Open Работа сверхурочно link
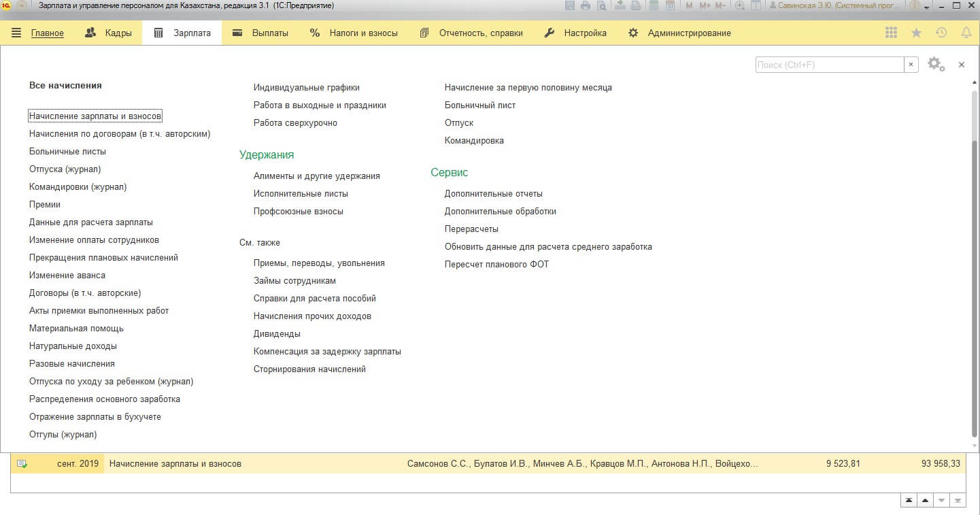 (295, 123)
